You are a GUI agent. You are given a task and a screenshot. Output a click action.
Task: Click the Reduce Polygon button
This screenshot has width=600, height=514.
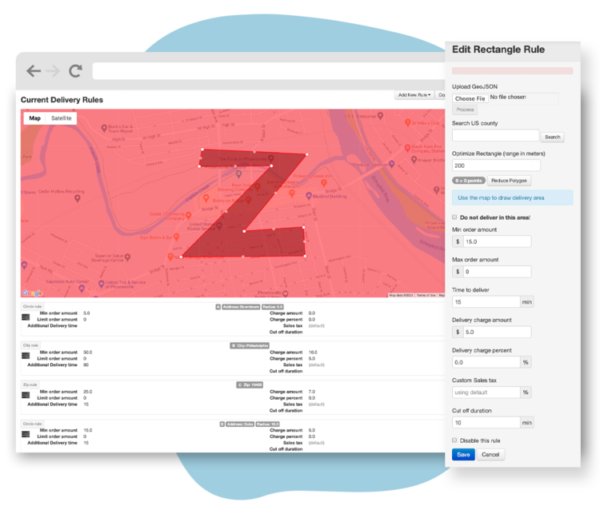(507, 180)
